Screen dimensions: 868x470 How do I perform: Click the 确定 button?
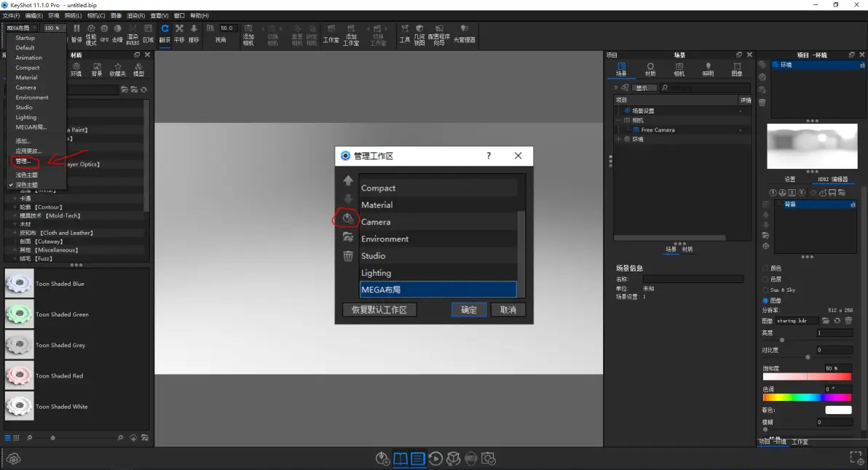tap(469, 310)
